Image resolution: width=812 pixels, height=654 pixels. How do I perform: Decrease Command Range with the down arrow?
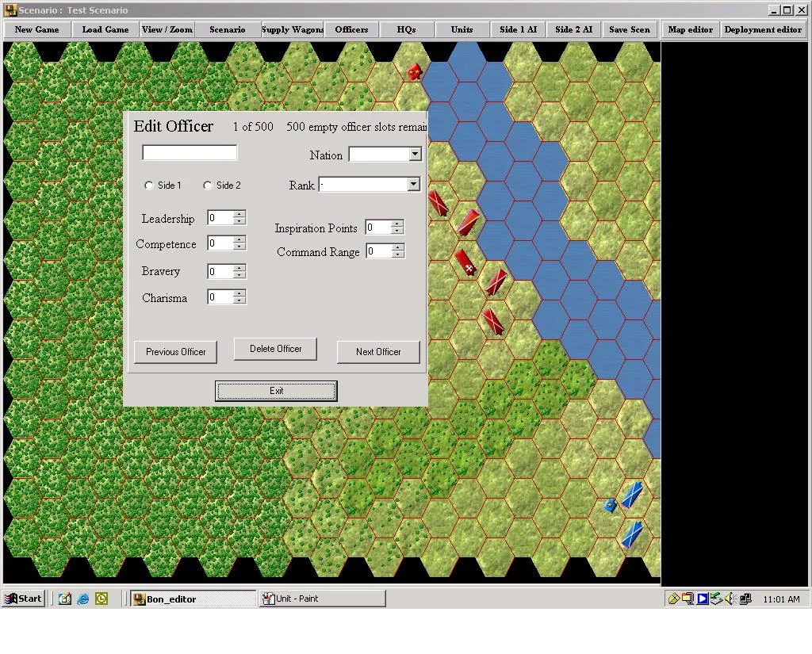398,254
